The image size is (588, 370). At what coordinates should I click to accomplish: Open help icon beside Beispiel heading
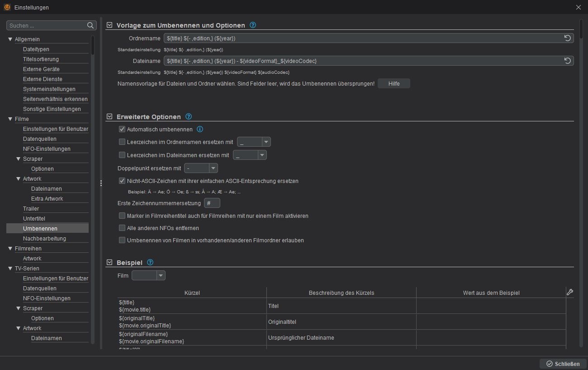coord(150,262)
